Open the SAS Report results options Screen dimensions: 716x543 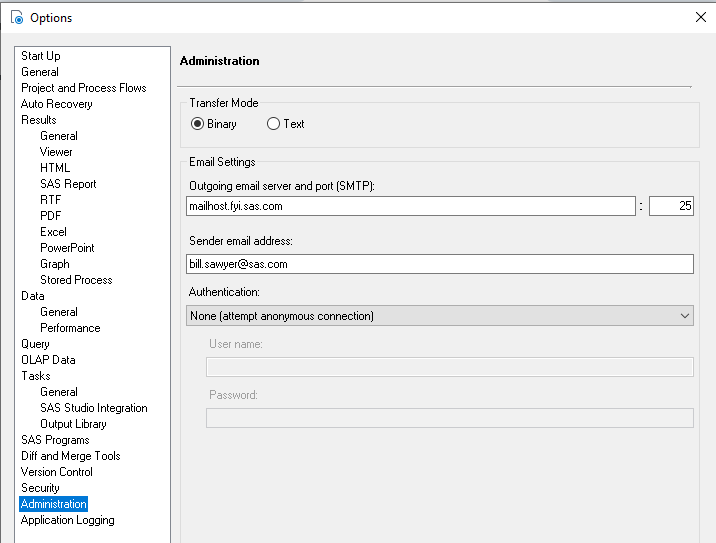click(x=68, y=184)
